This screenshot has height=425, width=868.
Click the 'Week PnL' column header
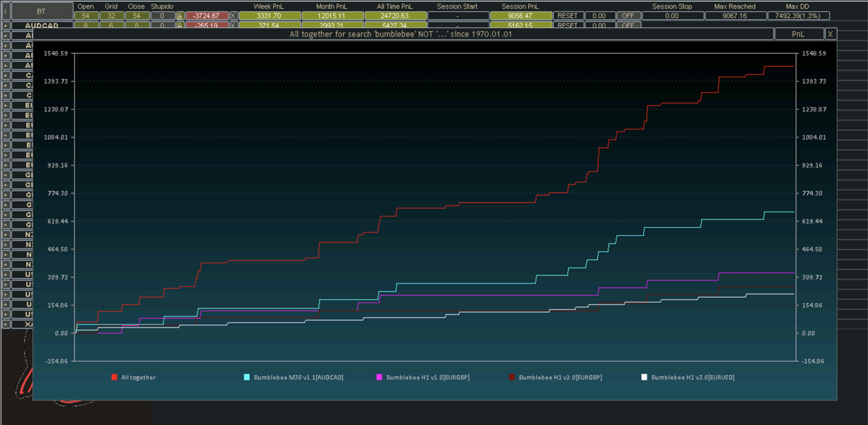pos(267,6)
